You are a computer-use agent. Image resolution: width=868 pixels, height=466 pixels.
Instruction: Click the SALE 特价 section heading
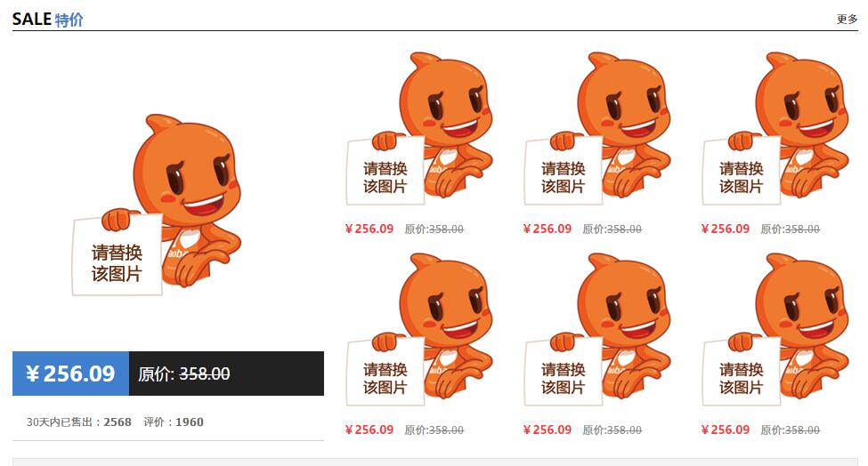(x=47, y=20)
